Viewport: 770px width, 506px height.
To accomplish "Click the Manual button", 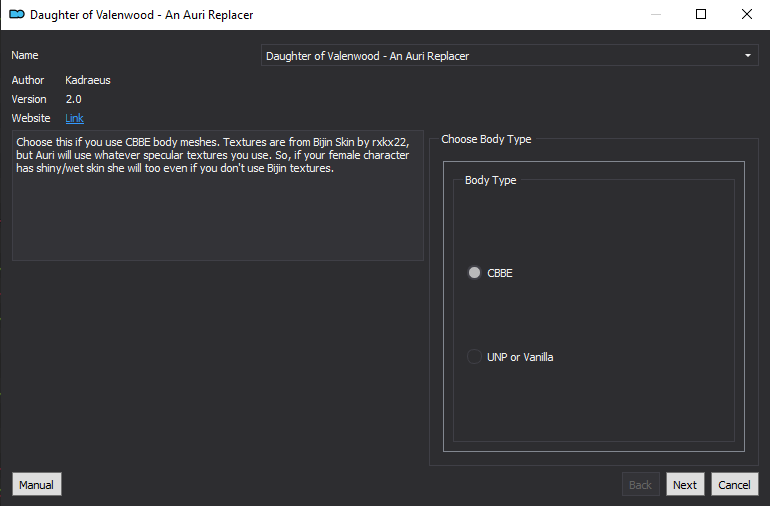I will (37, 484).
